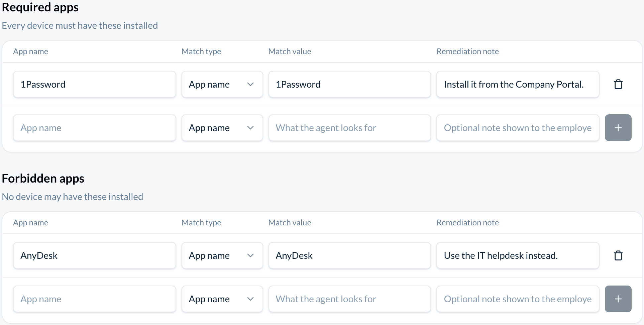Focus empty App name field under Forbidden apps
The height and width of the screenshot is (325, 644).
95,299
